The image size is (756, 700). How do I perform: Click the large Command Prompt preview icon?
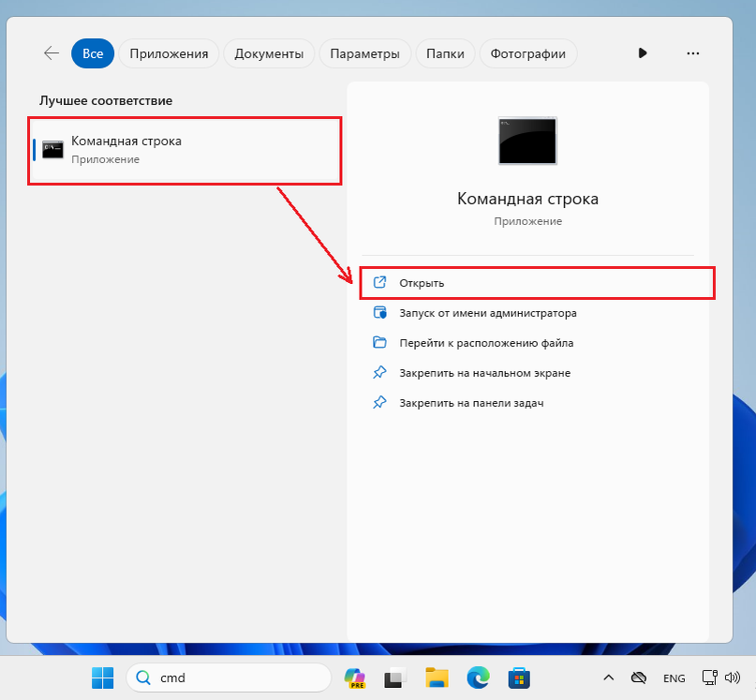pyautogui.click(x=527, y=141)
